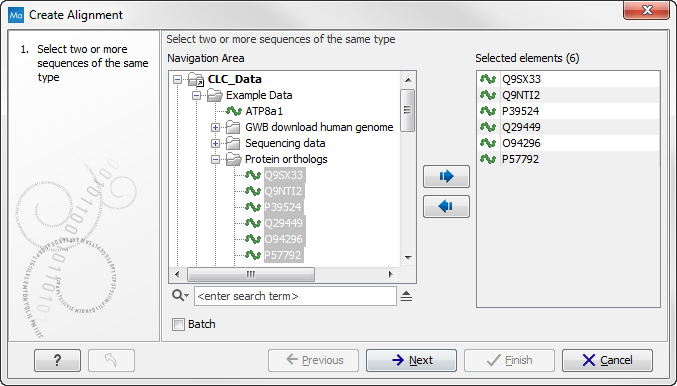Collapse the Protein orthologs folder
This screenshot has height=386, width=677.
[215, 159]
